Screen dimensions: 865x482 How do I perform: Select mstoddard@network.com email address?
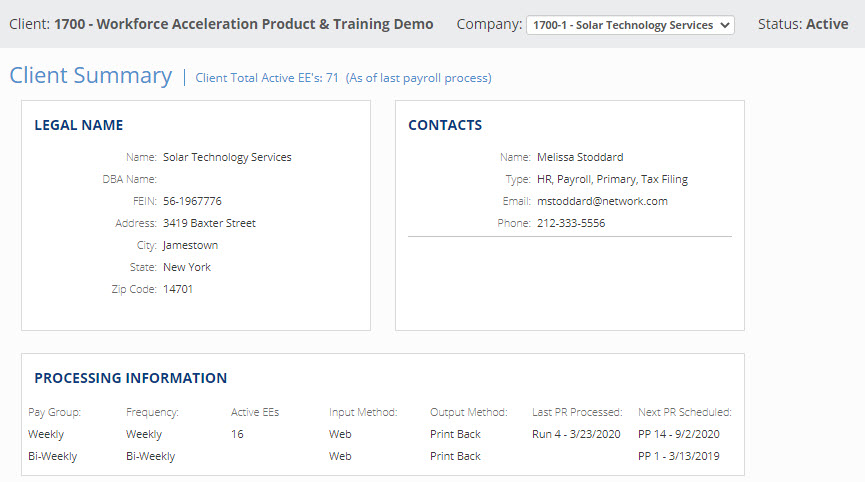(x=602, y=201)
